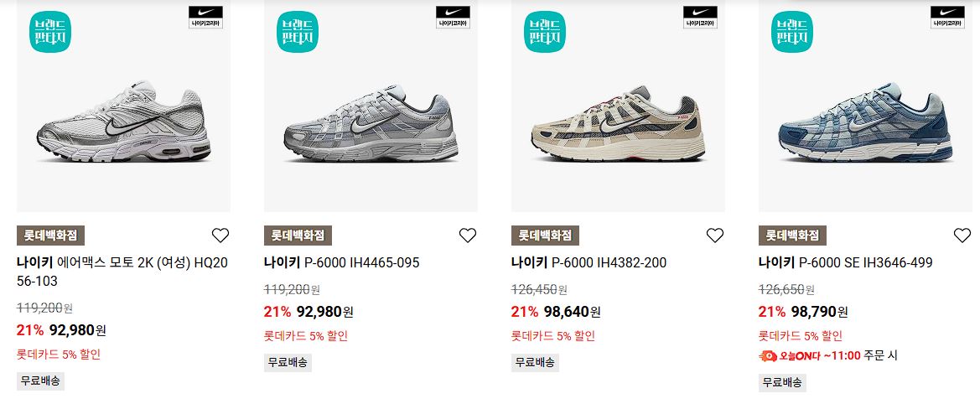Click the Nike Korea logo on first product
Viewport: 980px width, 404px height.
(205, 17)
